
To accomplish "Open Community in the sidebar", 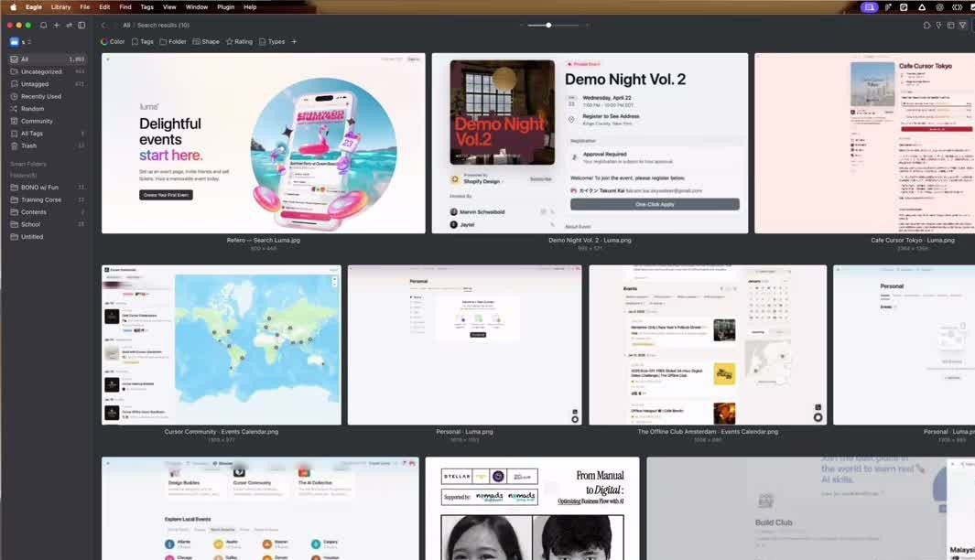I will [x=48, y=121].
